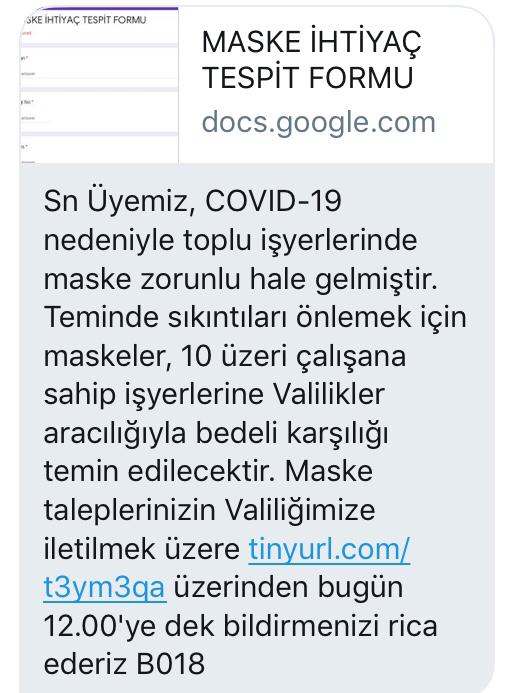Tap the t3ym3qa part of the link

coord(105,588)
